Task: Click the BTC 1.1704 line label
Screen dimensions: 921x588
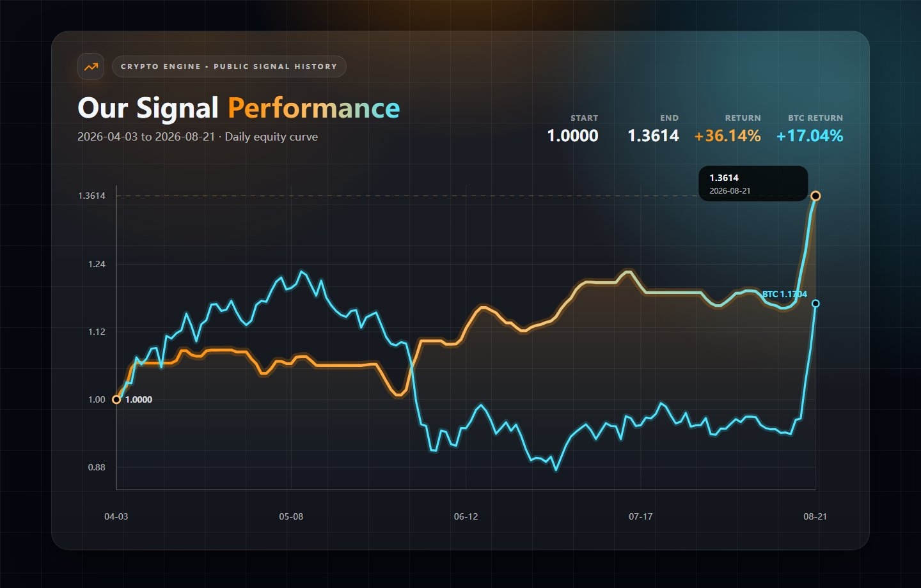Action: (x=784, y=294)
